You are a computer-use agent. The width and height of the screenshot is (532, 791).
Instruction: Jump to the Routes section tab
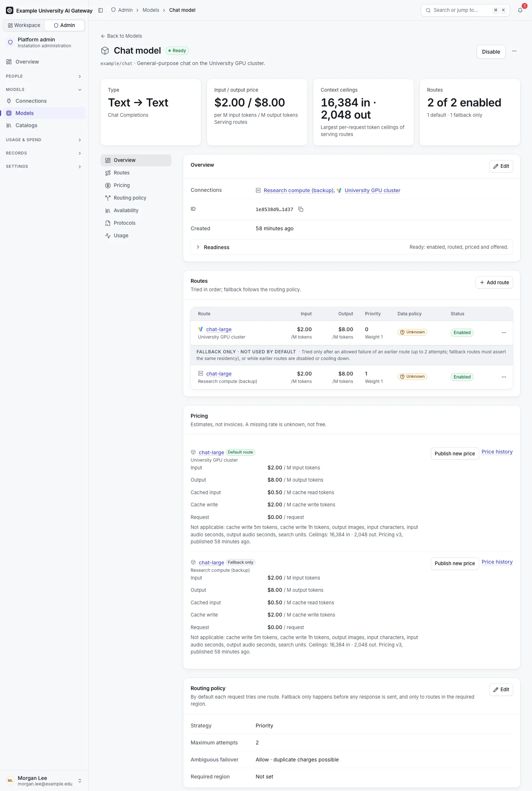click(x=136, y=173)
